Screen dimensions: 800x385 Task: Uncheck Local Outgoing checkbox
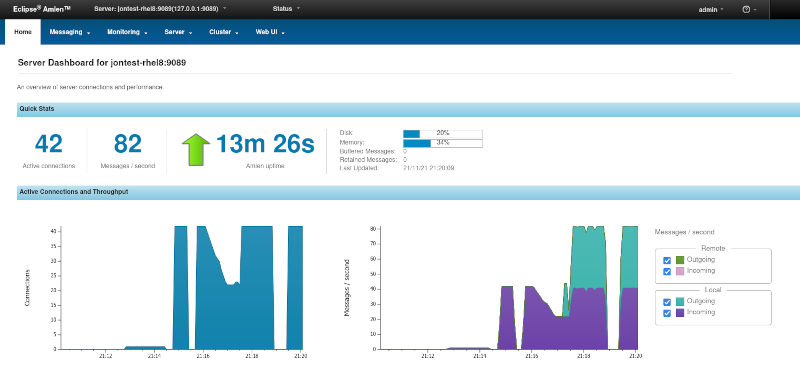[667, 302]
